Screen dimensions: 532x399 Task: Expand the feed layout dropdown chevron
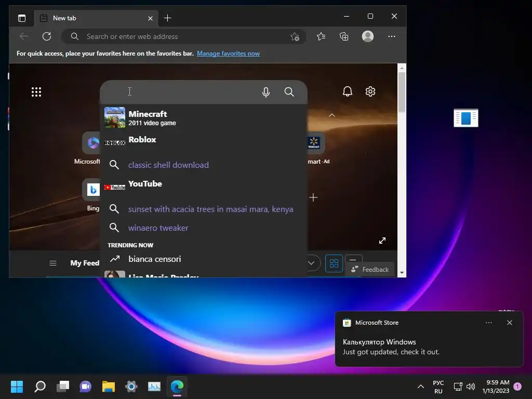pos(311,263)
